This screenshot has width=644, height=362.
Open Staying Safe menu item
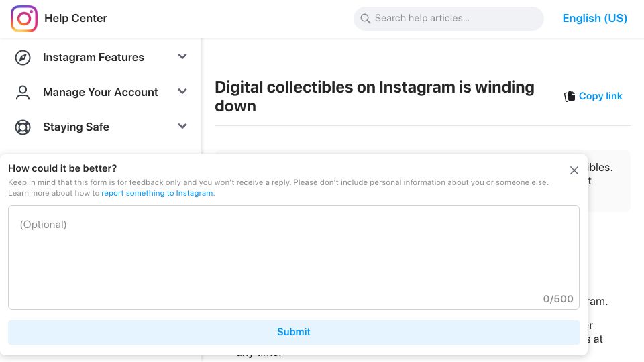pos(76,127)
